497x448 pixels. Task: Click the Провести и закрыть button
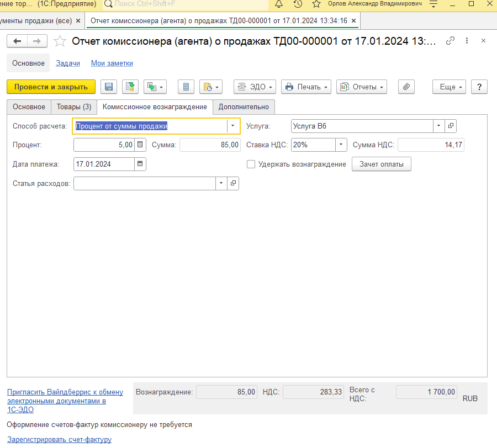point(51,87)
